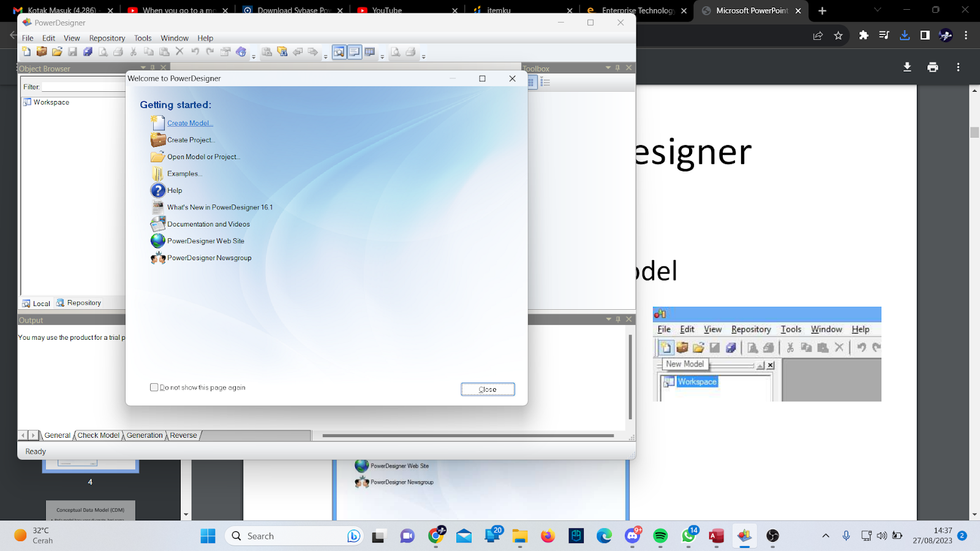Viewport: 980px width, 551px height.
Task: Switch to Check Model output tab
Action: (99, 435)
